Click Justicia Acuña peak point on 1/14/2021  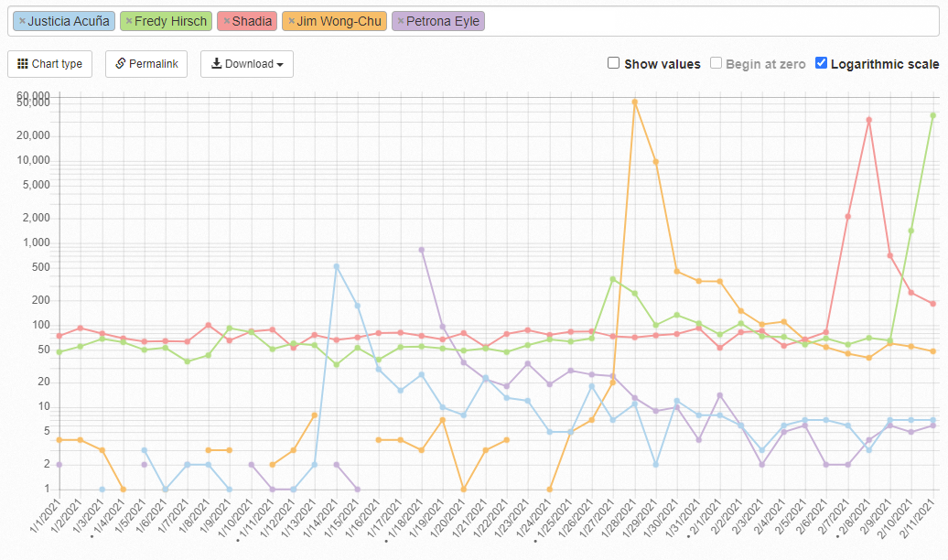pyautogui.click(x=336, y=266)
